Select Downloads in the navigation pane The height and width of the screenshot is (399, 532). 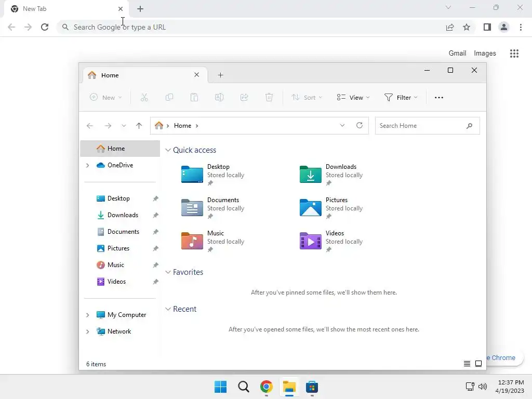120,215
